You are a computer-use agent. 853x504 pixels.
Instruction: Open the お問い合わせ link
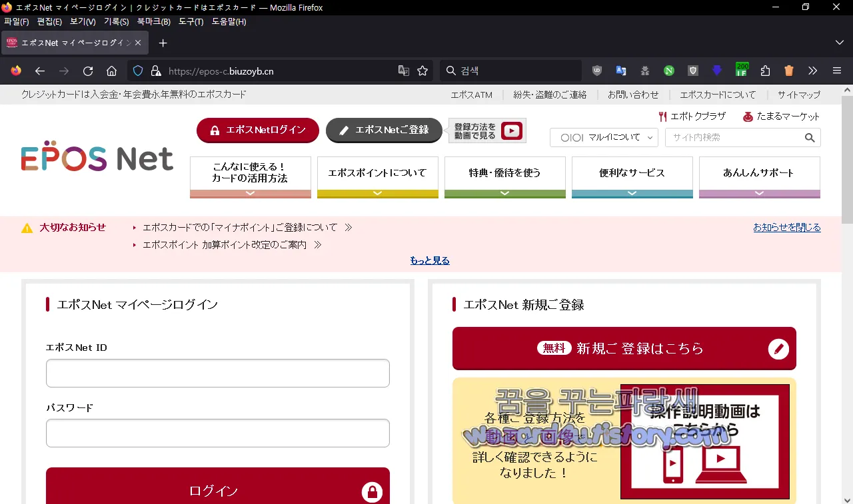[633, 95]
